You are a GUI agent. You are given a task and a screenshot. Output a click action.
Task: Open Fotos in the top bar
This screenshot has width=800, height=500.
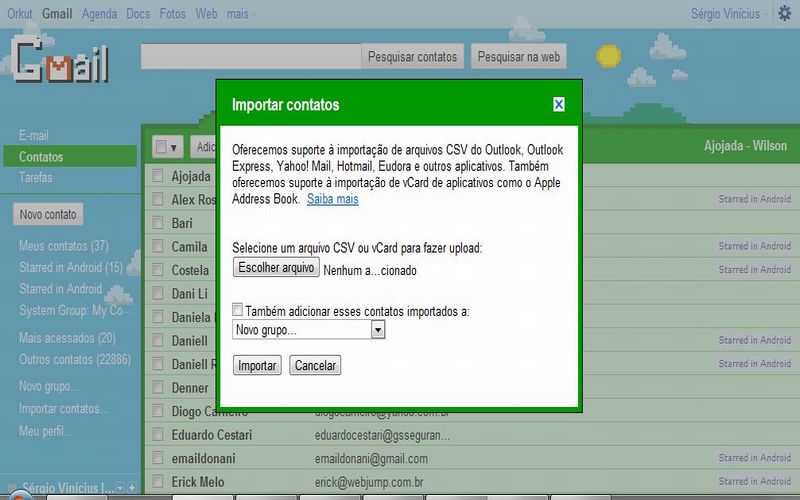click(172, 14)
